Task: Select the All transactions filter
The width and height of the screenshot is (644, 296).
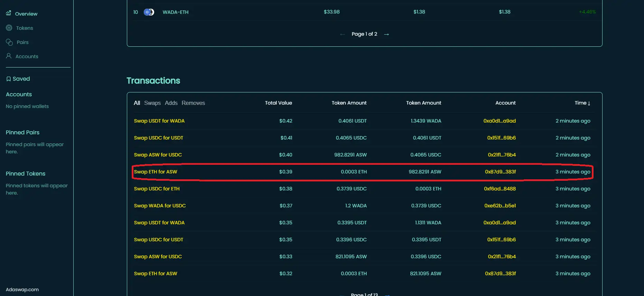Action: [x=137, y=103]
